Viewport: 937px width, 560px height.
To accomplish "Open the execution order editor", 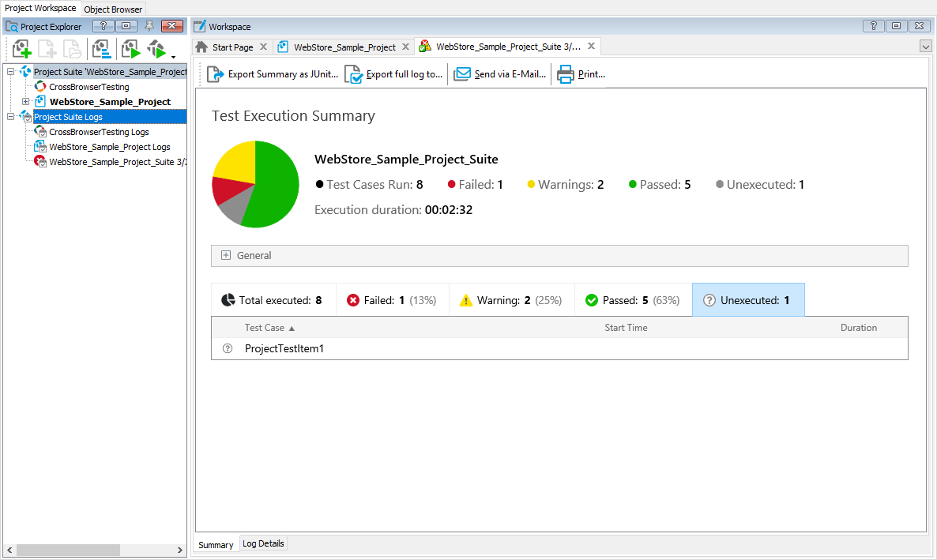I will 102,49.
